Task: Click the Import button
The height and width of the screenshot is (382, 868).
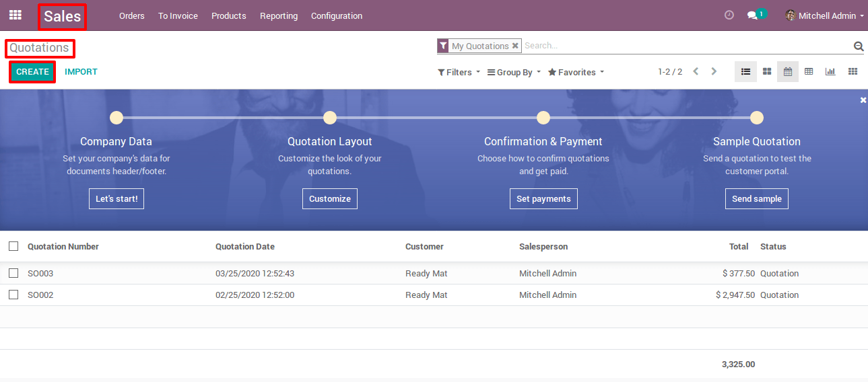Action: click(81, 72)
